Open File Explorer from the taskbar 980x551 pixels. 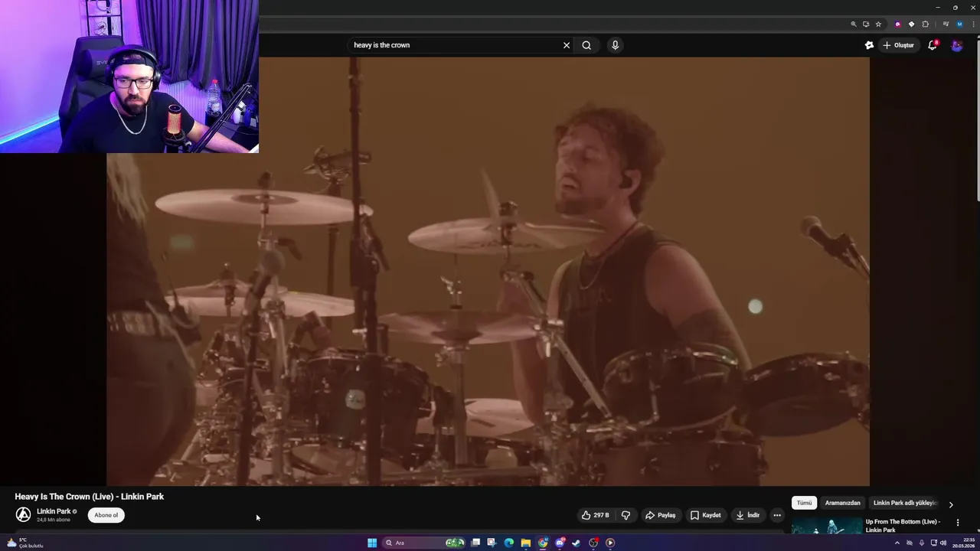(526, 543)
